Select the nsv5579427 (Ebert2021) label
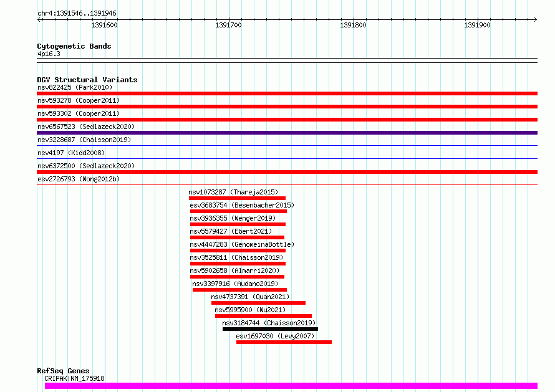 click(x=231, y=231)
